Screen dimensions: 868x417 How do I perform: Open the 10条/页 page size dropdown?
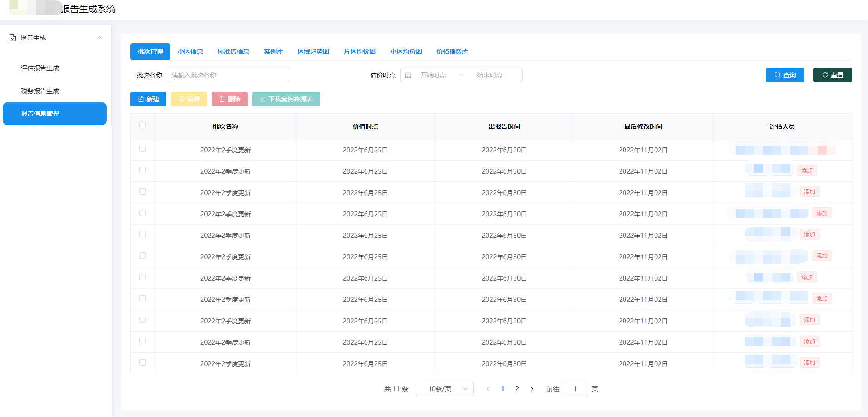445,389
